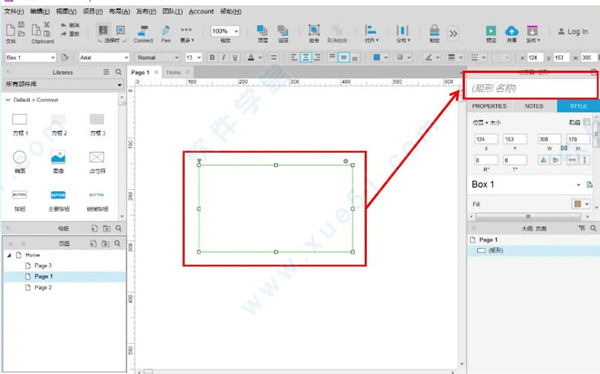Click the green preview play icon

pyautogui.click(x=491, y=31)
